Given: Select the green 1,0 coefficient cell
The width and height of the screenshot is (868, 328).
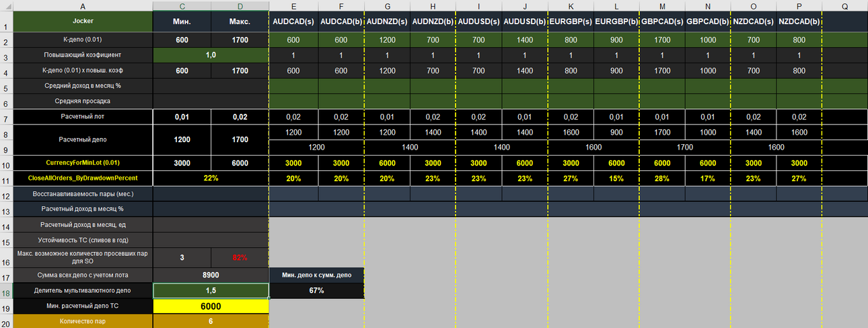Looking at the screenshot, I should [211, 55].
